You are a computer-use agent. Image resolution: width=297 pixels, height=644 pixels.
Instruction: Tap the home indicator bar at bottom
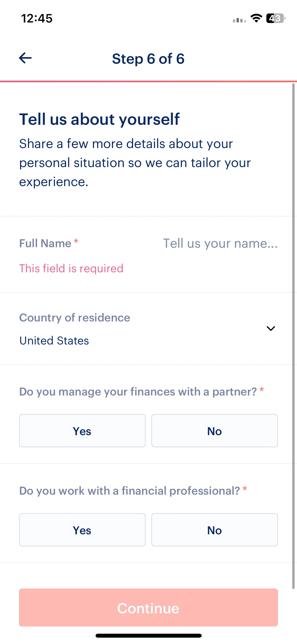point(148,636)
